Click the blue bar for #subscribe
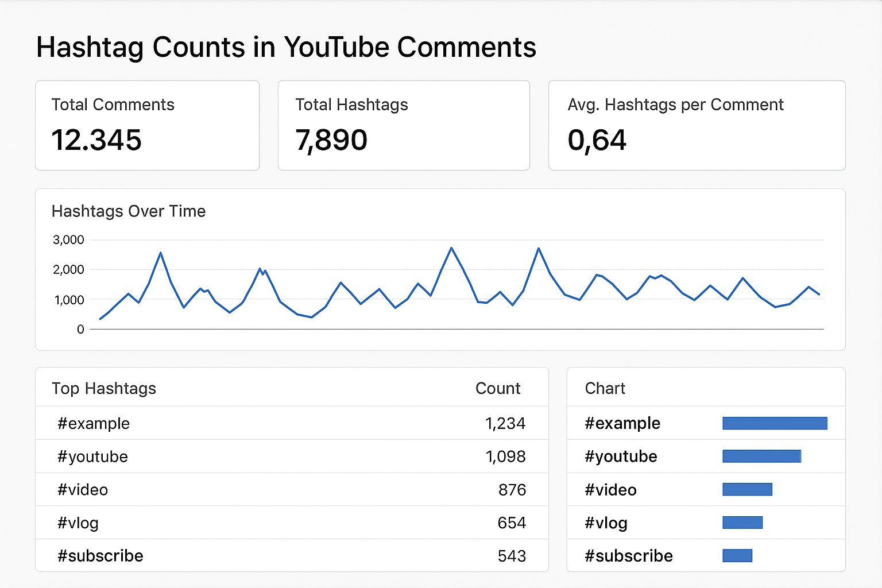 (x=737, y=556)
